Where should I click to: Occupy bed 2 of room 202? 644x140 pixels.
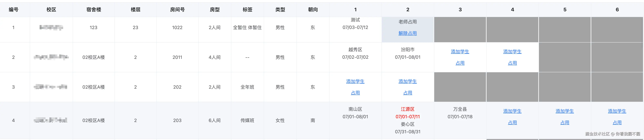(x=408, y=93)
